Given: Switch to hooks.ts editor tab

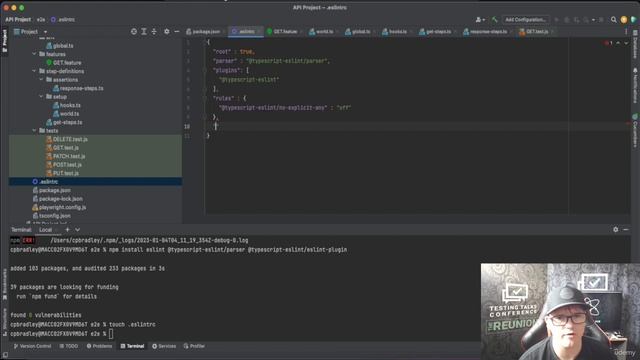Looking at the screenshot, I should click(x=395, y=31).
